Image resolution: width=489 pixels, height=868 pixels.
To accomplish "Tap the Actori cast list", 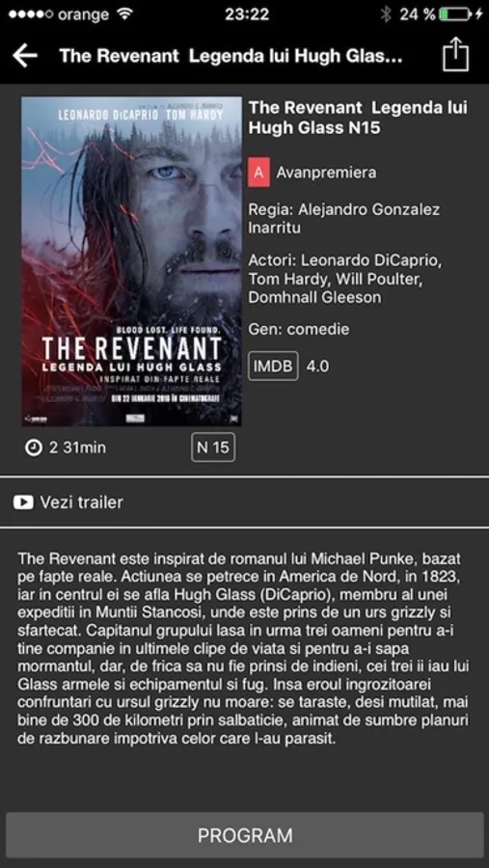I will click(x=345, y=279).
